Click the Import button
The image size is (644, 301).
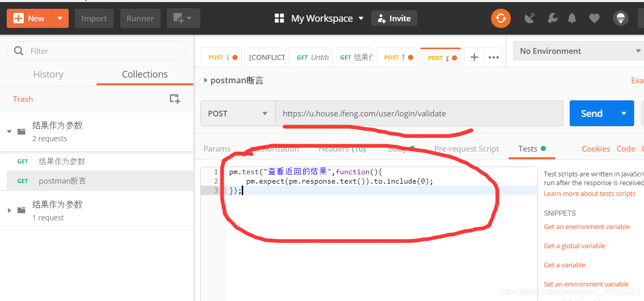94,19
